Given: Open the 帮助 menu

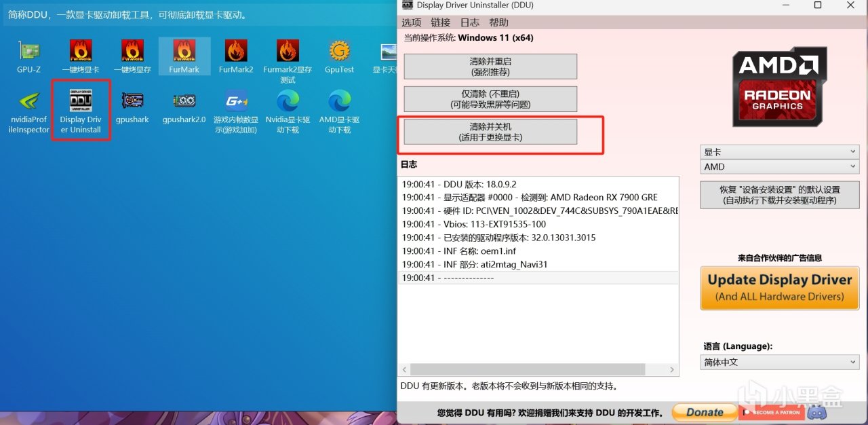Looking at the screenshot, I should pos(499,22).
